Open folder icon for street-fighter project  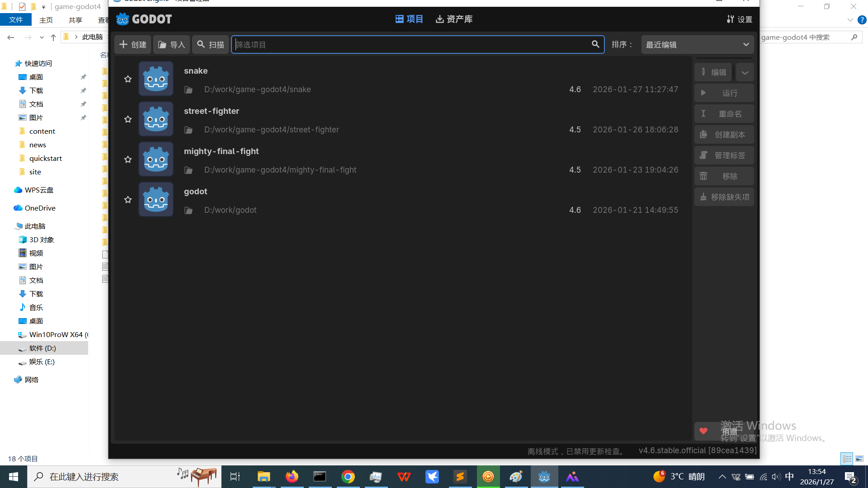pyautogui.click(x=189, y=130)
